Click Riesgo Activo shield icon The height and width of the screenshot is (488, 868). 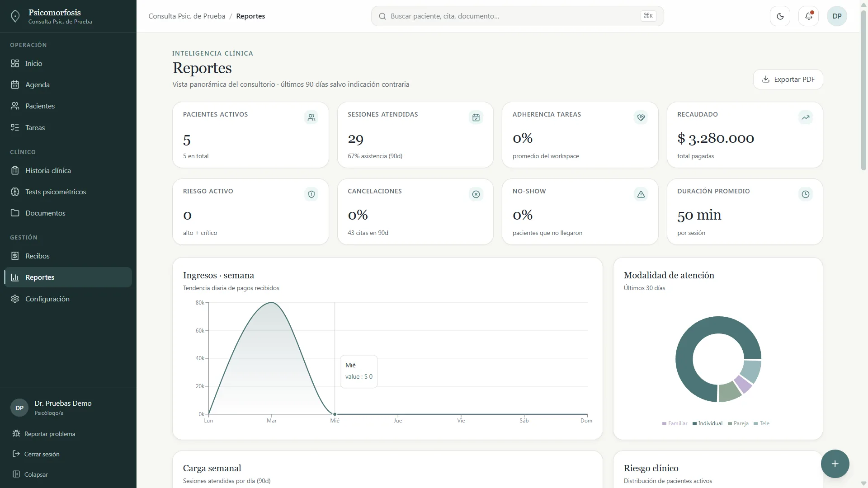[311, 194]
